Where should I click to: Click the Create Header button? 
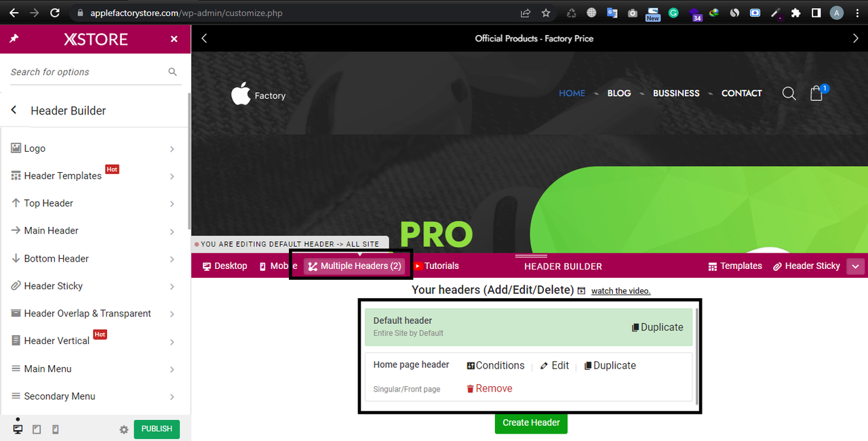tap(531, 423)
